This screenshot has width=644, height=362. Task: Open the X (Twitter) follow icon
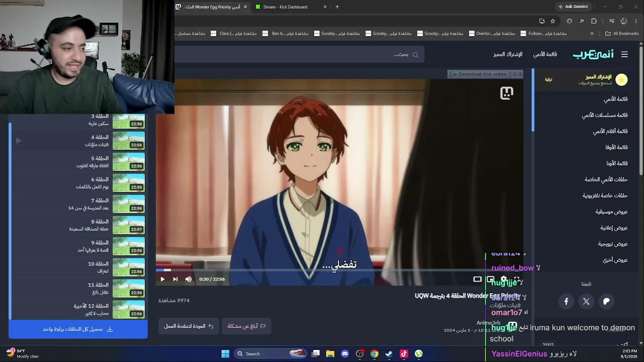(x=586, y=301)
